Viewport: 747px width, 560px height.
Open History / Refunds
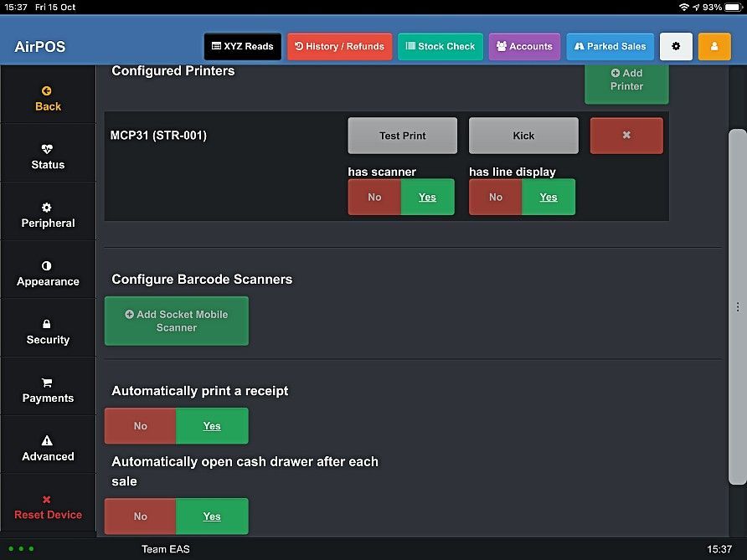(x=339, y=46)
